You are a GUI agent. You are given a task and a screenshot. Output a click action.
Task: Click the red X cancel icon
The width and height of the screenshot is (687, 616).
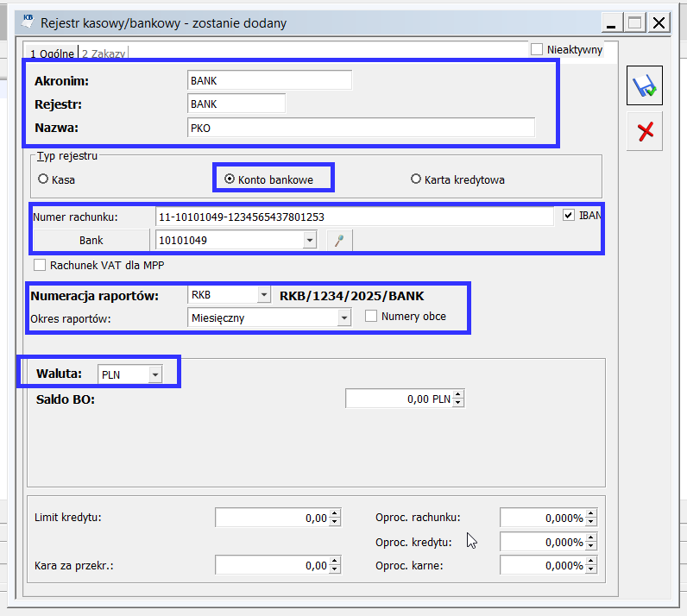click(x=644, y=131)
